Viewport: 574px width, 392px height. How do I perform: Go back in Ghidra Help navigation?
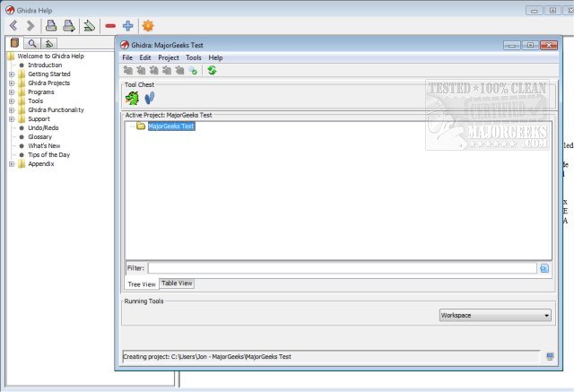tap(13, 26)
